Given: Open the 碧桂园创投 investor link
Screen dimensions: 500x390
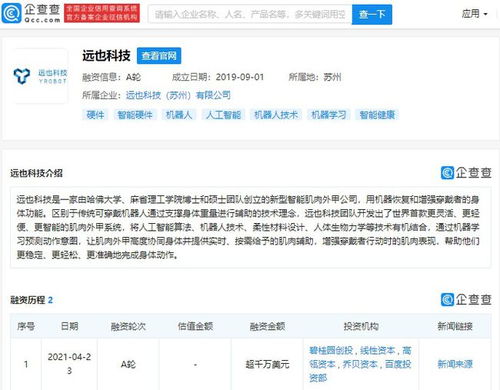Looking at the screenshot, I should point(331,351).
